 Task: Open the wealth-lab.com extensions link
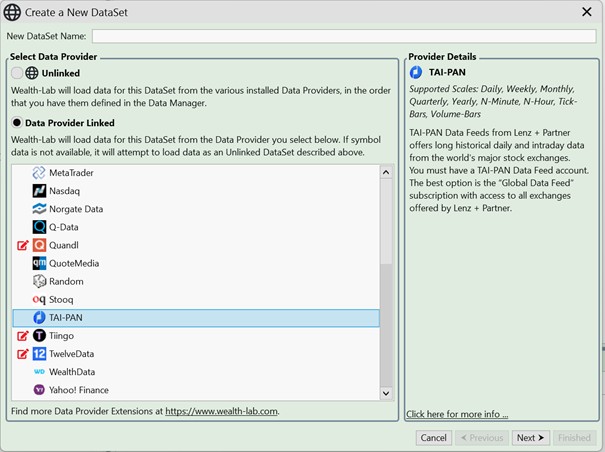tap(221, 411)
